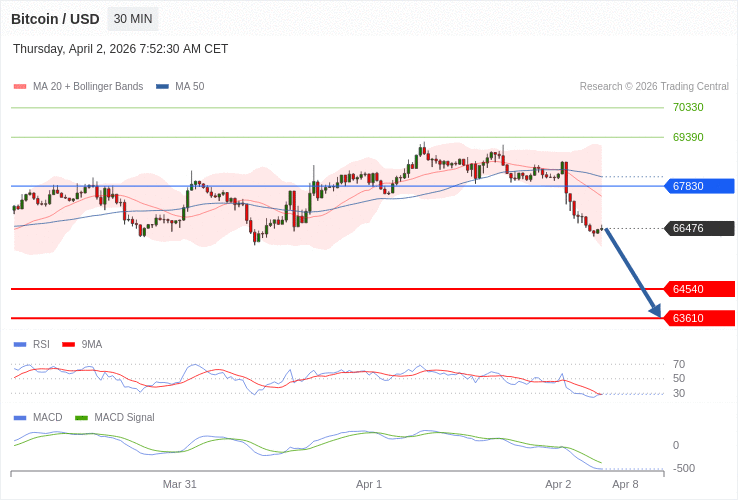Select the red 63610 target price tag
Viewport: 738px width, 500px height.
coord(700,318)
